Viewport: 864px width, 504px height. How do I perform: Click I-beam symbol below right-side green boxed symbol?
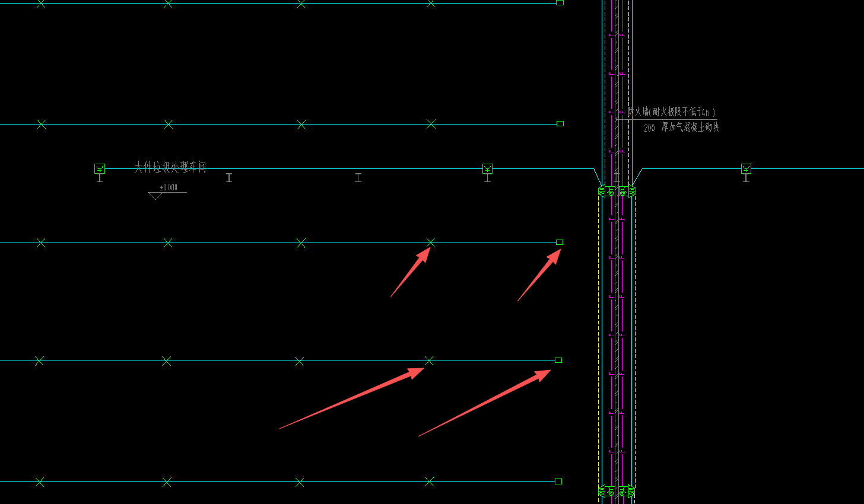(746, 177)
